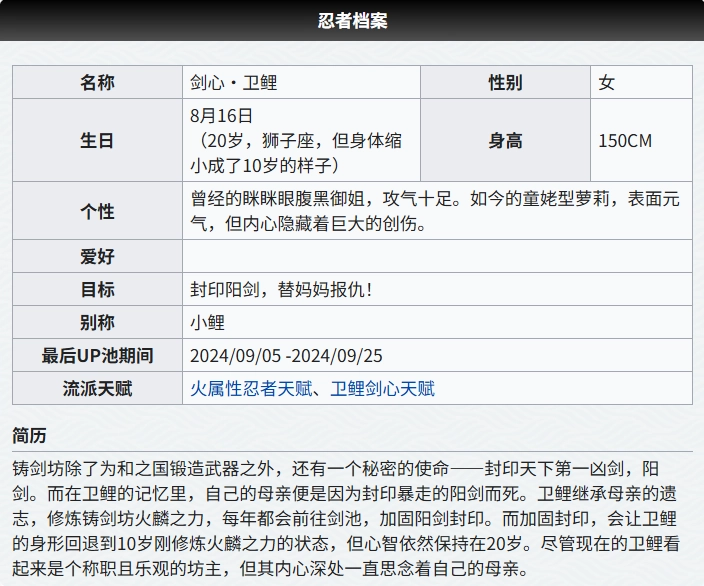The height and width of the screenshot is (586, 704).
Task: Click the 目标 label cell
Action: (x=97, y=289)
